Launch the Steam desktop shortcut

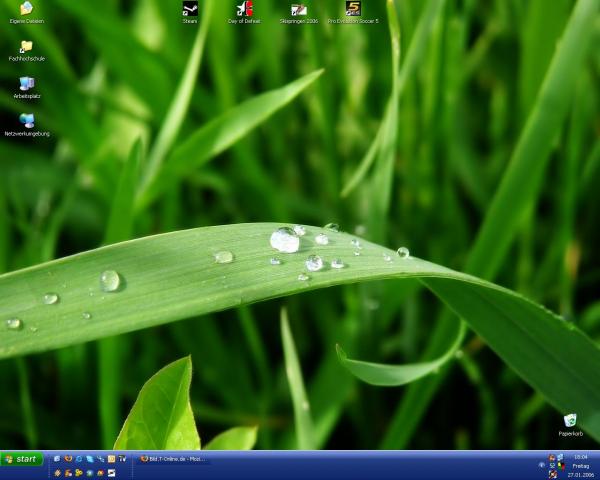click(190, 12)
